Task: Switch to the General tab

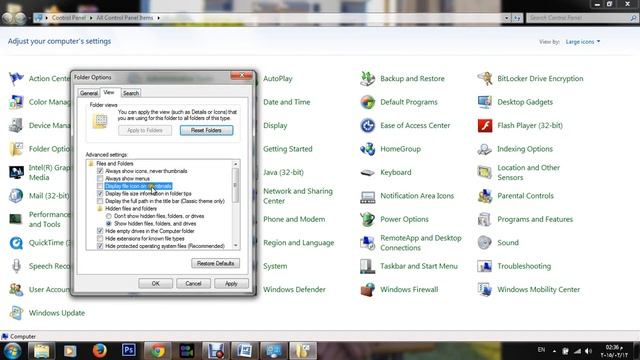Action: click(89, 93)
